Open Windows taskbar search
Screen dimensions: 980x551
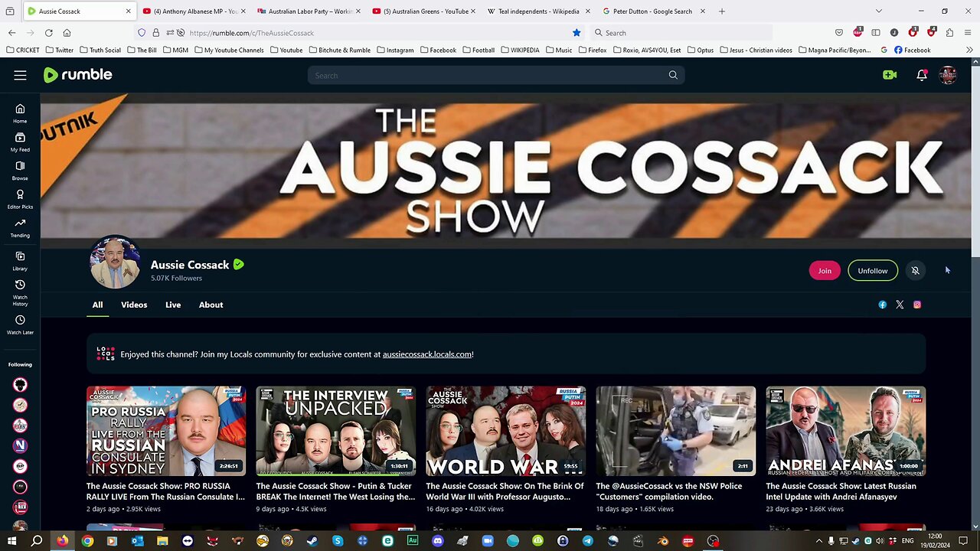point(36,541)
